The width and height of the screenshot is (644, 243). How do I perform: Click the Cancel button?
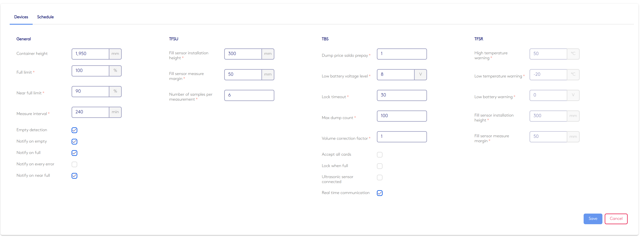click(616, 219)
